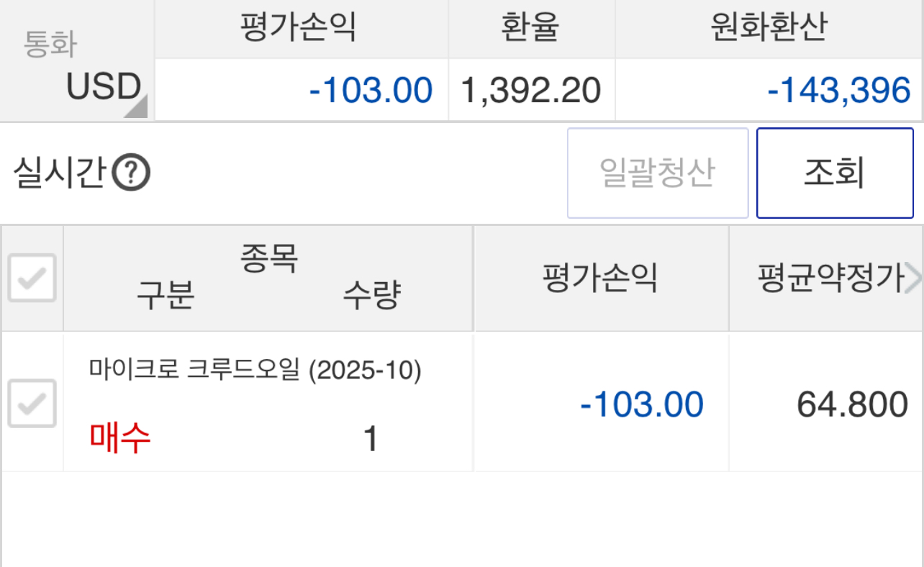Viewport: 924px width, 567px height.
Task: Select the 종목 column header
Action: [268, 258]
